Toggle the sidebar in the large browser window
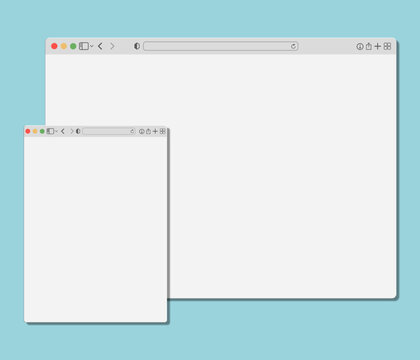This screenshot has height=360, width=420. pos(84,46)
